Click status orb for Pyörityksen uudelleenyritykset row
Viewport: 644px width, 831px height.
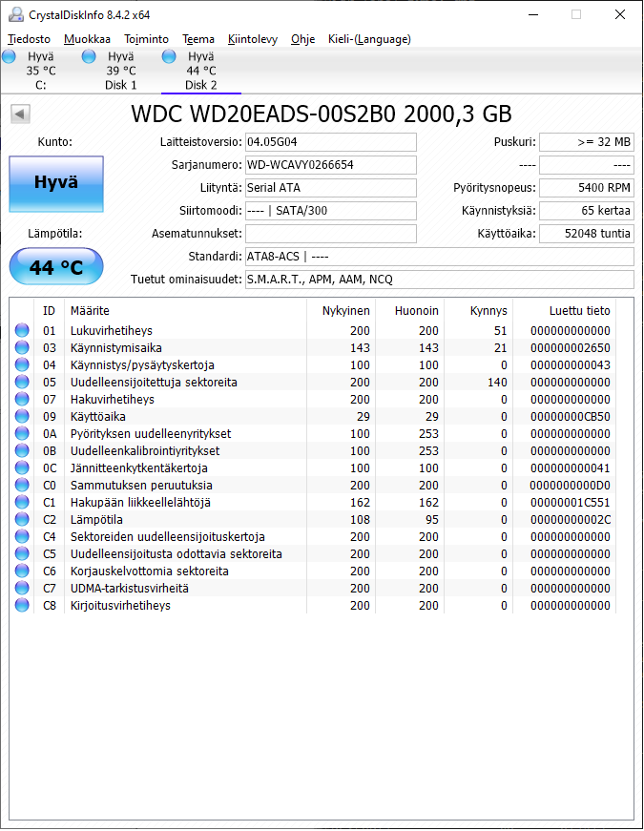coord(22,433)
